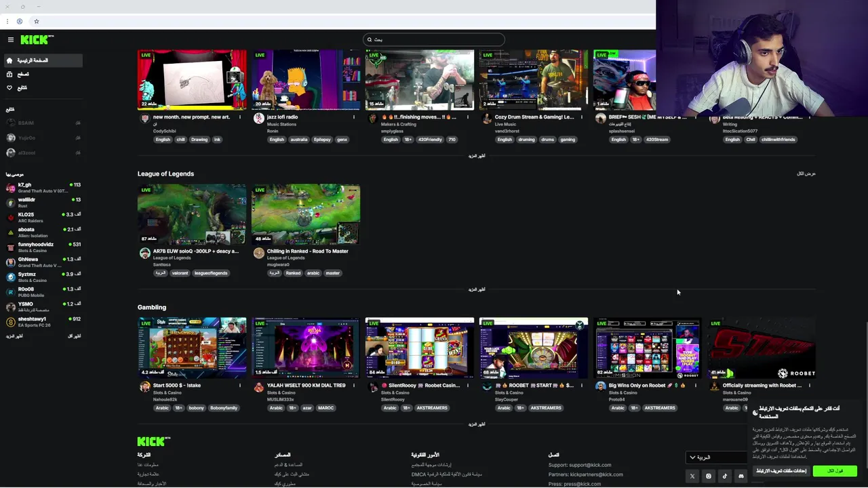Open Kick's Instagram social icon
The height and width of the screenshot is (488, 868).
click(x=709, y=476)
